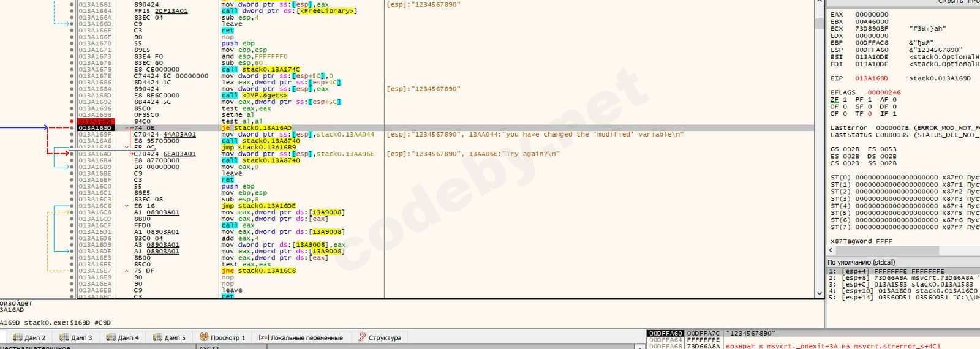
Task: Switch to the Просмотр 1 tab
Action: tap(222, 337)
